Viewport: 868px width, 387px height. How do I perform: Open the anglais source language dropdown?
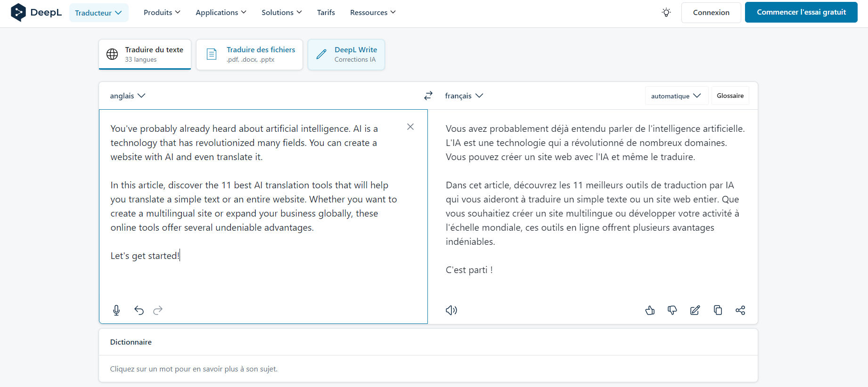coord(128,96)
